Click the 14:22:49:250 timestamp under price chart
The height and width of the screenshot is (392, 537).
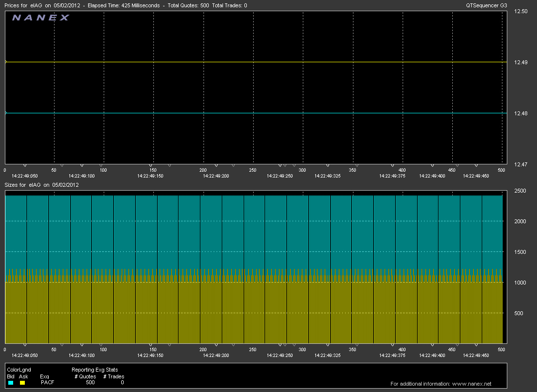coord(280,176)
